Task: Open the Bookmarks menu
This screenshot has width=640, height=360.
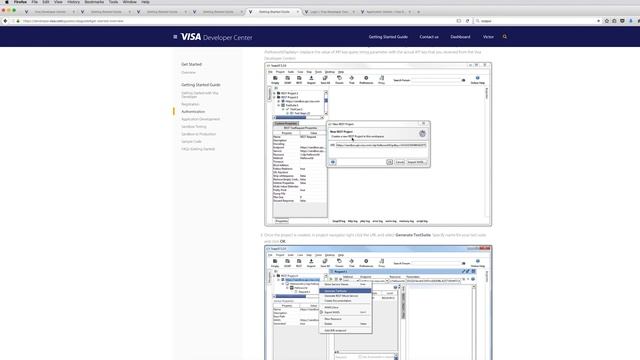Action: 94,2
